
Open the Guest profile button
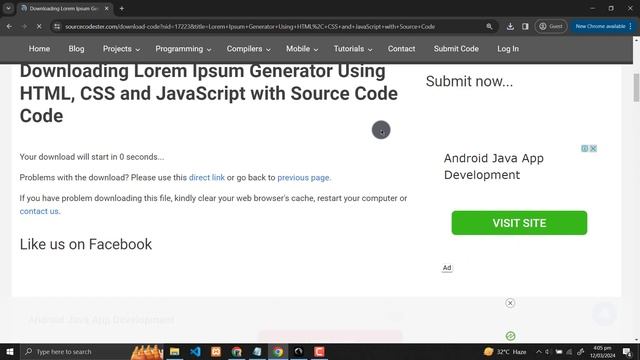click(551, 27)
